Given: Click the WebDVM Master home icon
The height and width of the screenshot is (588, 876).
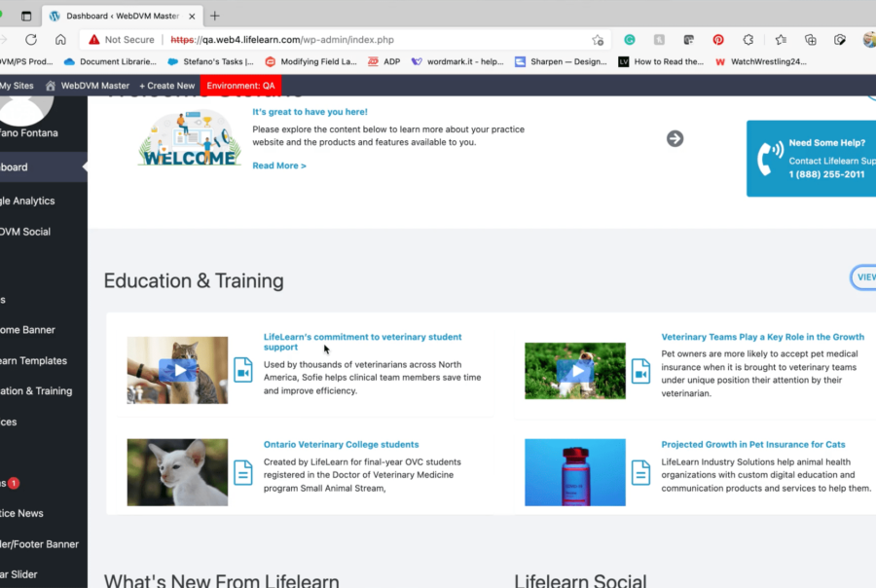Looking at the screenshot, I should (x=51, y=86).
